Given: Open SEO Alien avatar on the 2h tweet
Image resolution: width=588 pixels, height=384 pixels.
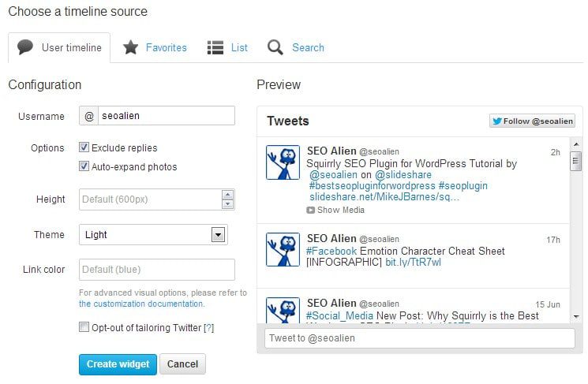Looking at the screenshot, I should click(x=283, y=162).
